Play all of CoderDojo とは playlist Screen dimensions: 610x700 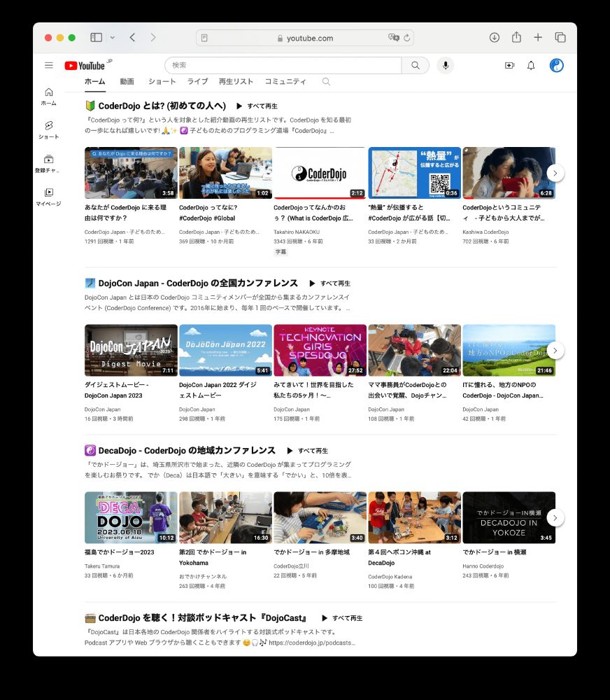(257, 106)
